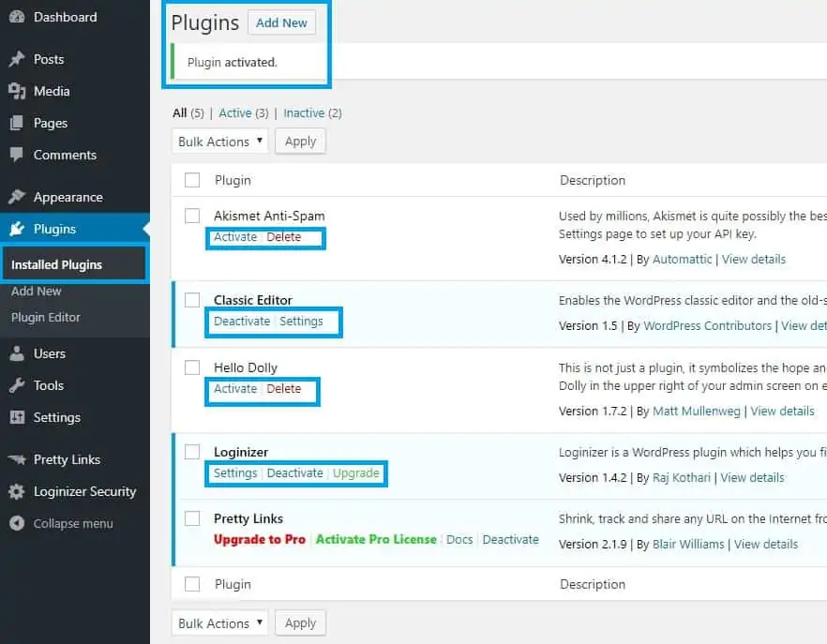Open the Users menu item
The width and height of the screenshot is (827, 644).
[x=50, y=353]
